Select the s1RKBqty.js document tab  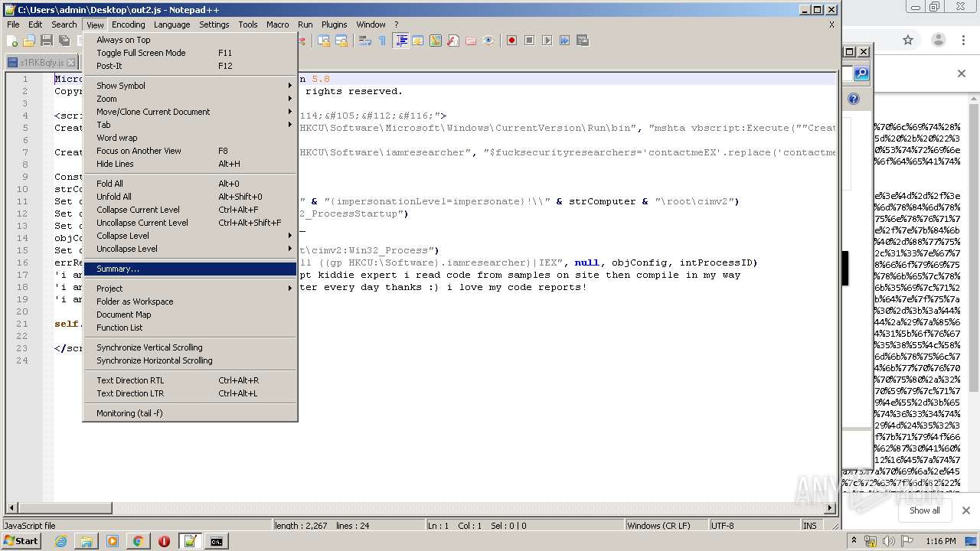[x=41, y=62]
